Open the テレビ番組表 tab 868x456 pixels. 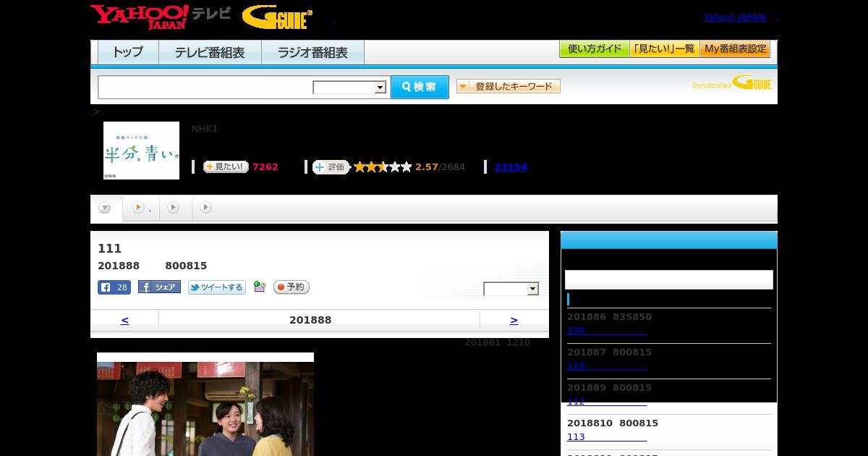pyautogui.click(x=210, y=53)
